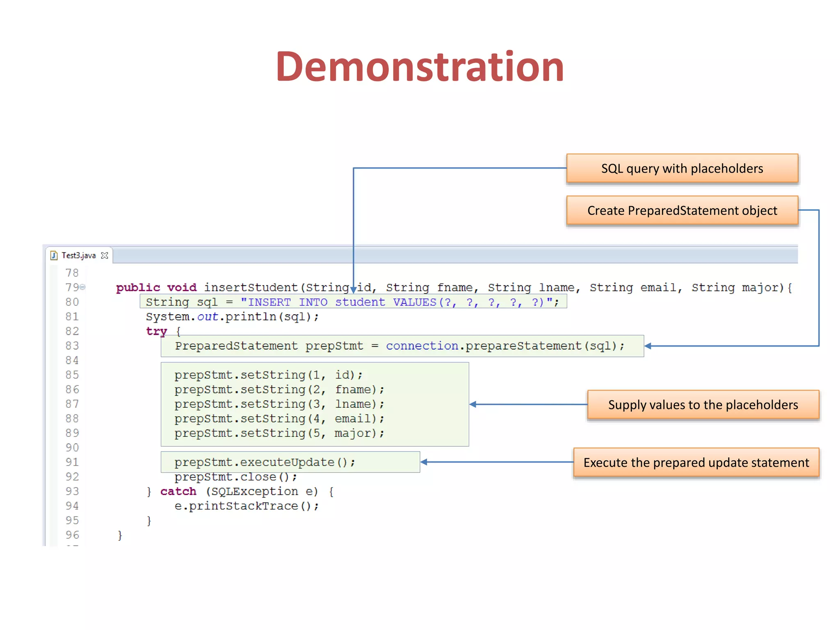
Task: Select the Test3.java editor tab
Action: coord(79,255)
